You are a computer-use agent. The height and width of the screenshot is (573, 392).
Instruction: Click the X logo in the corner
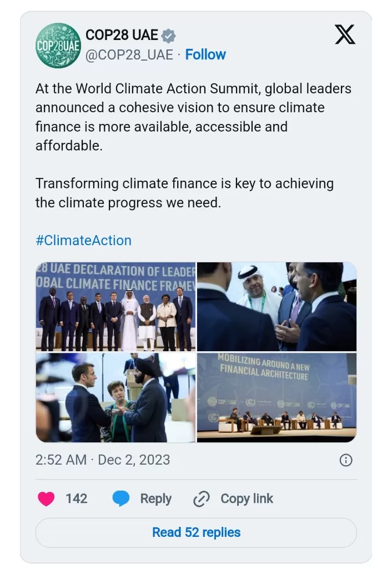click(345, 35)
